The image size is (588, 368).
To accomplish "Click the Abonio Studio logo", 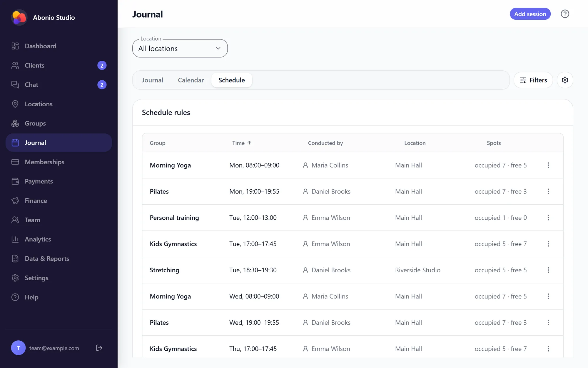I will (x=19, y=17).
